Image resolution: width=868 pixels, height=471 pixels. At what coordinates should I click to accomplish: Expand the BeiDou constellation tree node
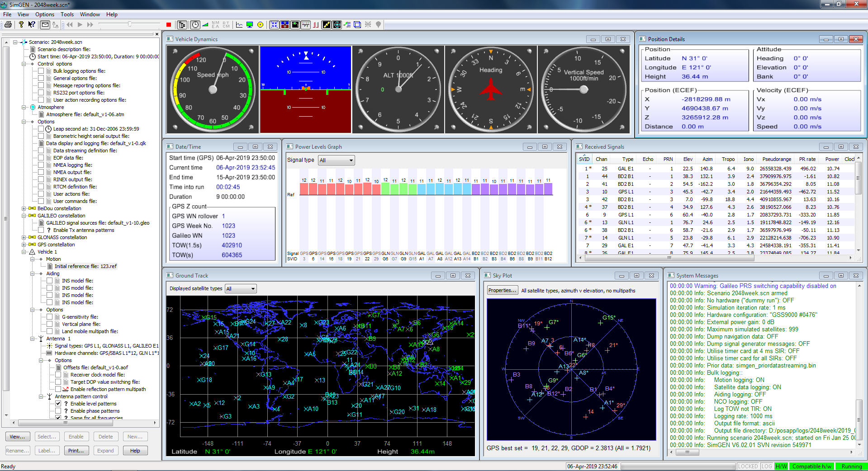(24, 208)
